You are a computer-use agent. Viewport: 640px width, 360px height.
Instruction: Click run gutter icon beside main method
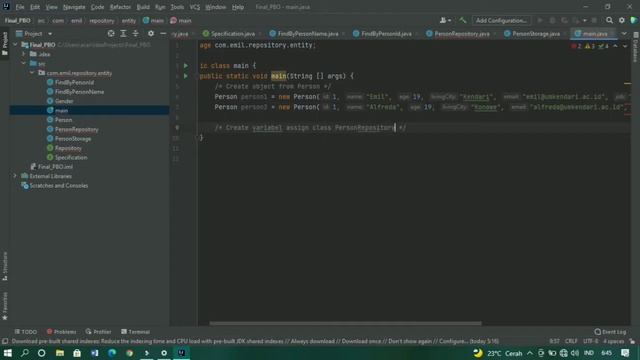coord(186,76)
